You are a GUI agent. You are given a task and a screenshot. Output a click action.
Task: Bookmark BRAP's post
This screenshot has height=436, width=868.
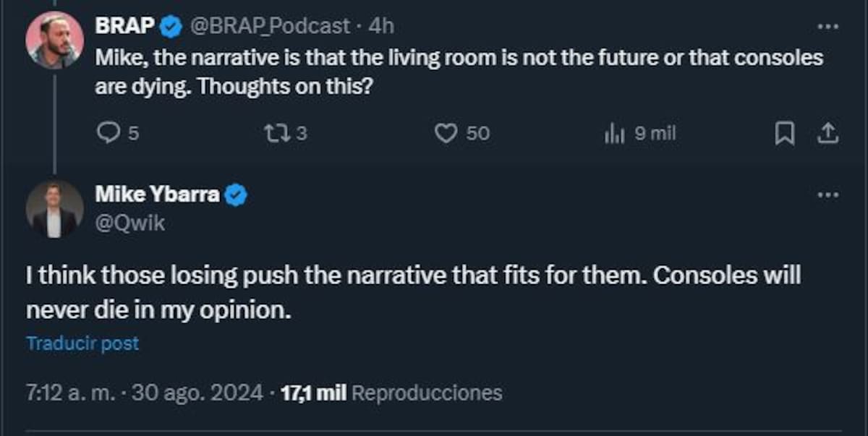784,134
